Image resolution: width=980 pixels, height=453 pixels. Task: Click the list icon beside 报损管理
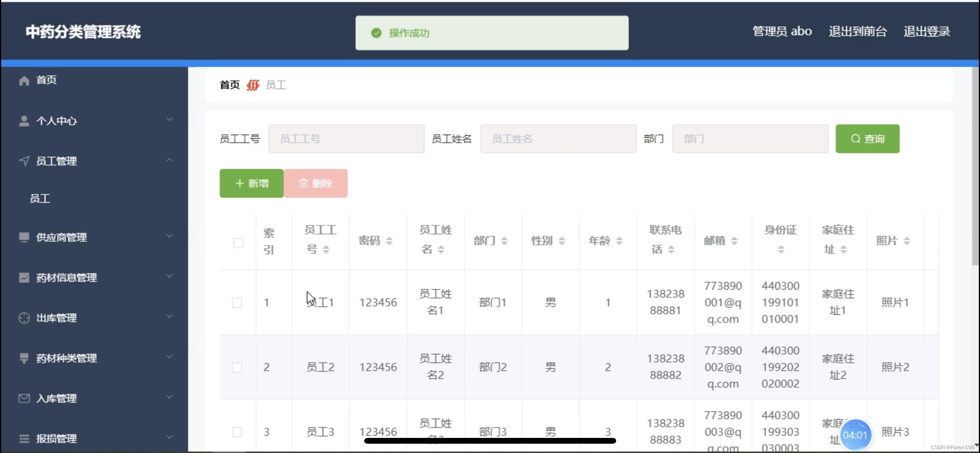click(24, 439)
